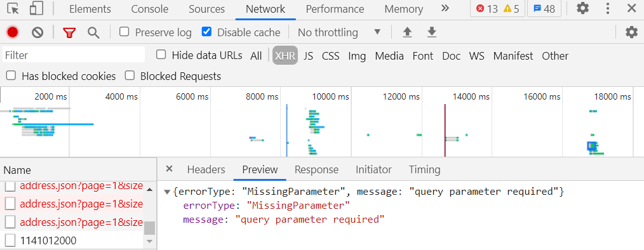The width and height of the screenshot is (644, 250).
Task: Select the last red address.json request row
Action: tap(72, 223)
